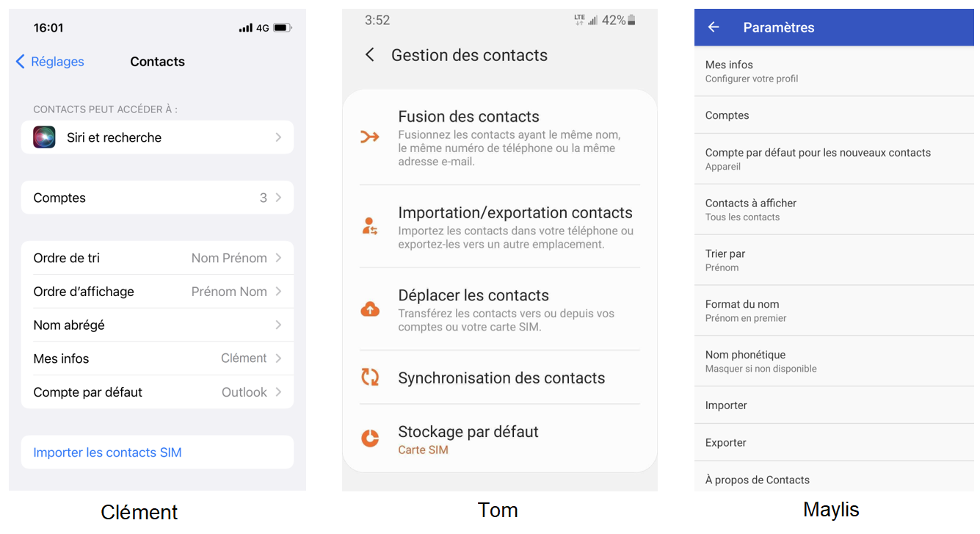Expand the Comptes row chevron
980x534 pixels.
278,198
